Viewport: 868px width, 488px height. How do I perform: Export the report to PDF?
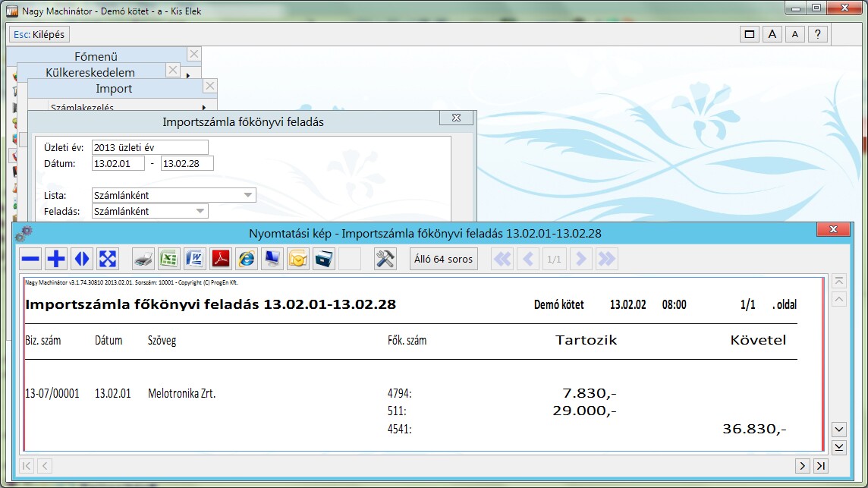tap(220, 259)
